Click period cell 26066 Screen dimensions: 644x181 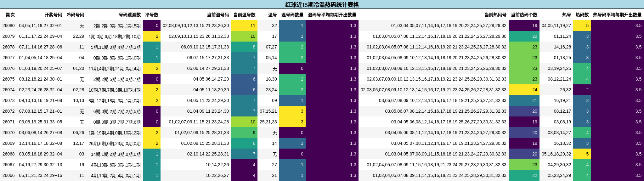8,175
